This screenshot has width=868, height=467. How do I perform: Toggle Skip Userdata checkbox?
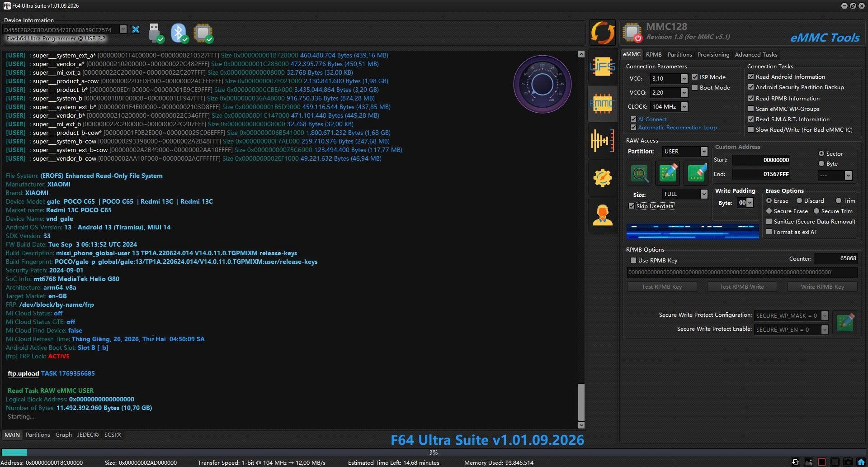click(632, 206)
